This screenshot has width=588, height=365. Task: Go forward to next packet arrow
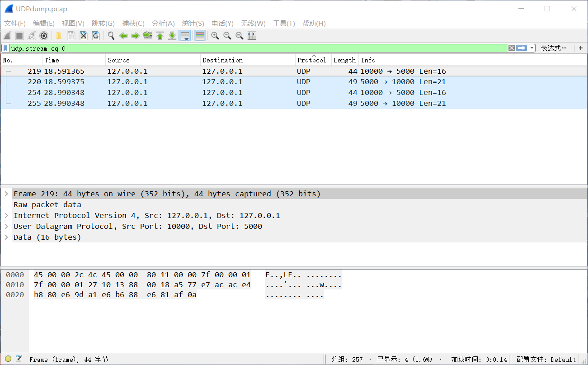point(135,36)
